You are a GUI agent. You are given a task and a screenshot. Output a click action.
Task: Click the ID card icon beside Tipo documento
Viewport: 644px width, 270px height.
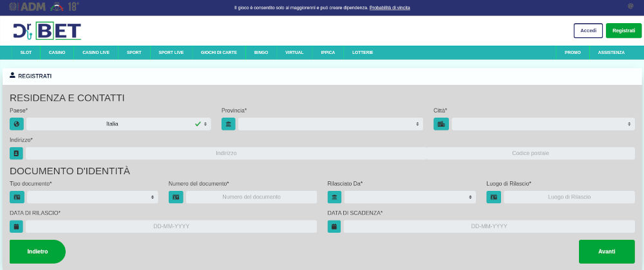tap(17, 197)
